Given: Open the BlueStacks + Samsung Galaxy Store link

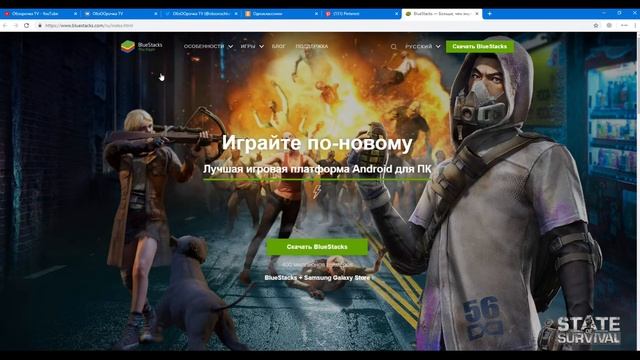Looking at the screenshot, I should [x=317, y=278].
